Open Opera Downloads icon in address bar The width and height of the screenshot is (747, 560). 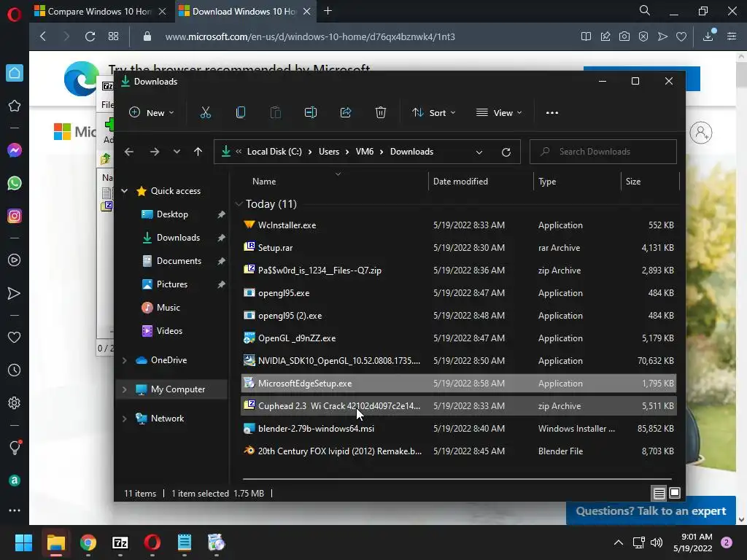(x=708, y=36)
